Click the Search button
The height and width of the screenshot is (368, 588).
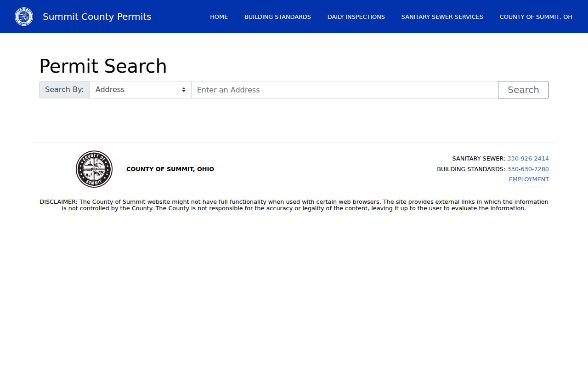tap(523, 90)
